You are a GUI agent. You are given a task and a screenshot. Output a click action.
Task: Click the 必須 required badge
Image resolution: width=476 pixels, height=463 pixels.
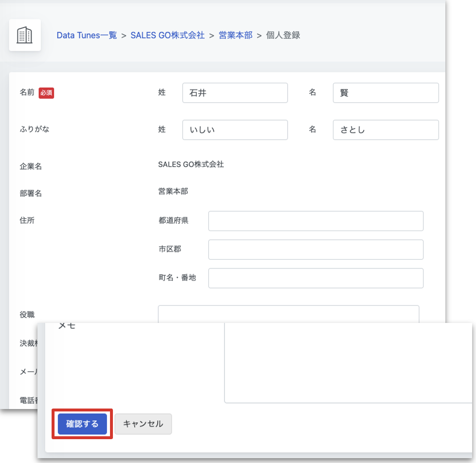tap(46, 93)
